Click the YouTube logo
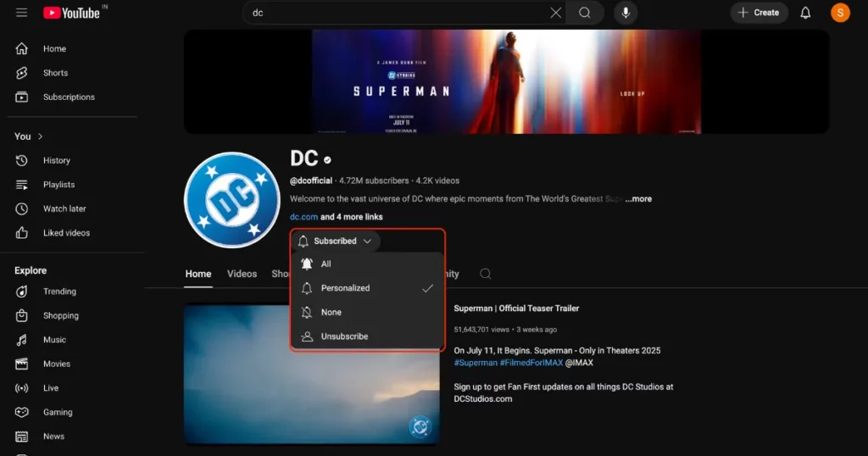This screenshot has height=456, width=868. (x=72, y=13)
